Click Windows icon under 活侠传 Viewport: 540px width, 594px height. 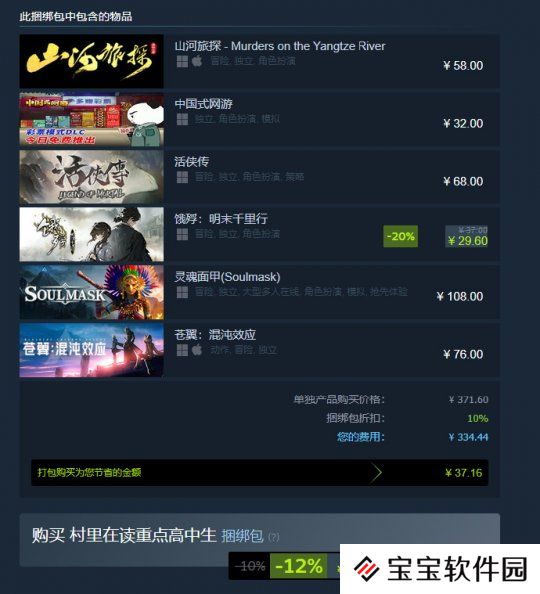(182, 177)
